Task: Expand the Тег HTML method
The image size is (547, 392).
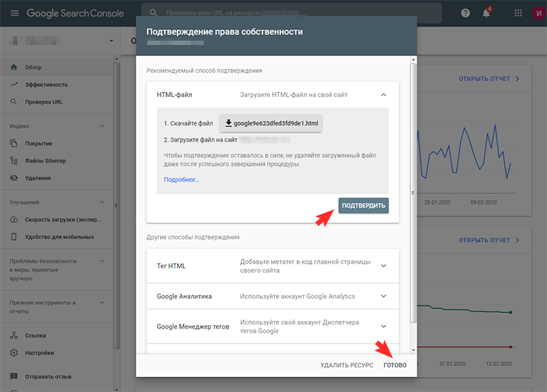Action: point(383,266)
